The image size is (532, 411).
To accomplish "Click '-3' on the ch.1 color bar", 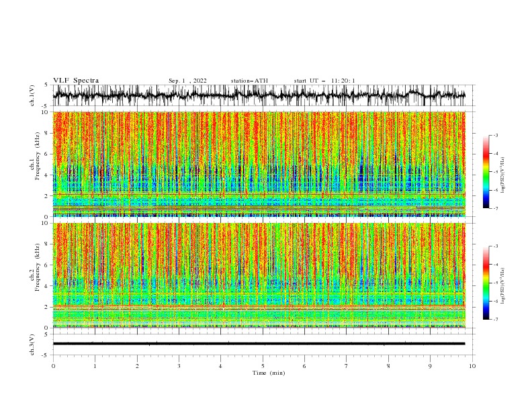I will point(495,135).
